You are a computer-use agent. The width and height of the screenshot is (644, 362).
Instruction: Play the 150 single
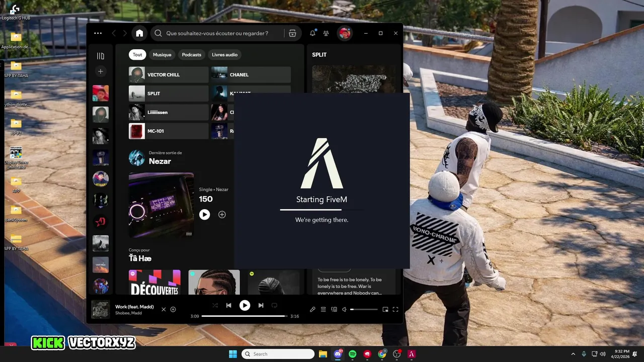204,215
